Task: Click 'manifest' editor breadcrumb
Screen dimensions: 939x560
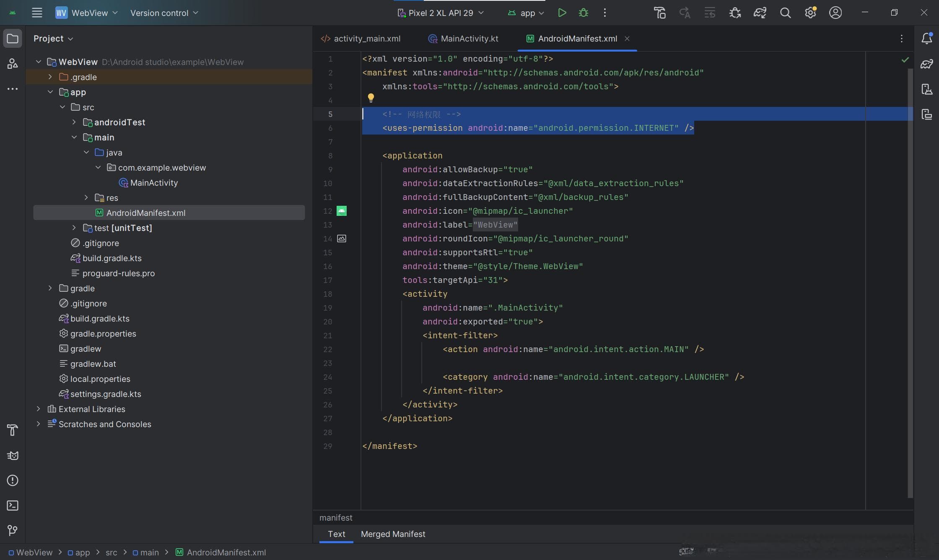Action: click(336, 518)
